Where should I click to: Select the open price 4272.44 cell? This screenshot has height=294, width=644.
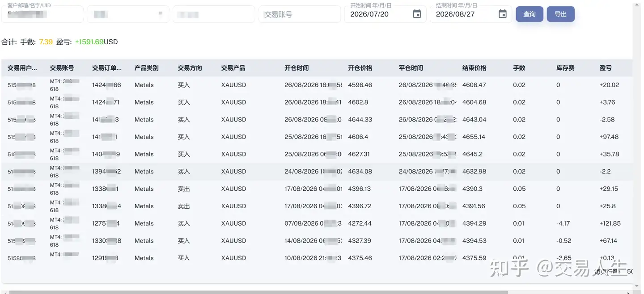tap(360, 223)
